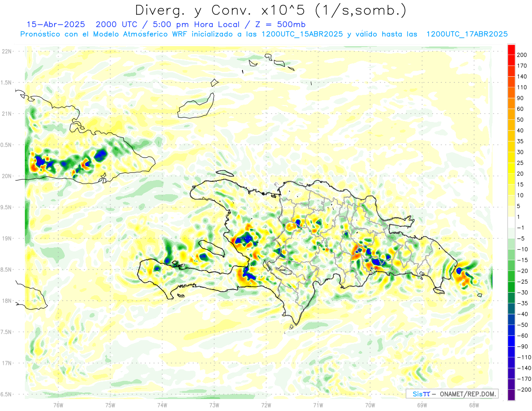532x411 pixels.
Task: Select the 'Z = 500mb' level label
Action: click(280, 24)
